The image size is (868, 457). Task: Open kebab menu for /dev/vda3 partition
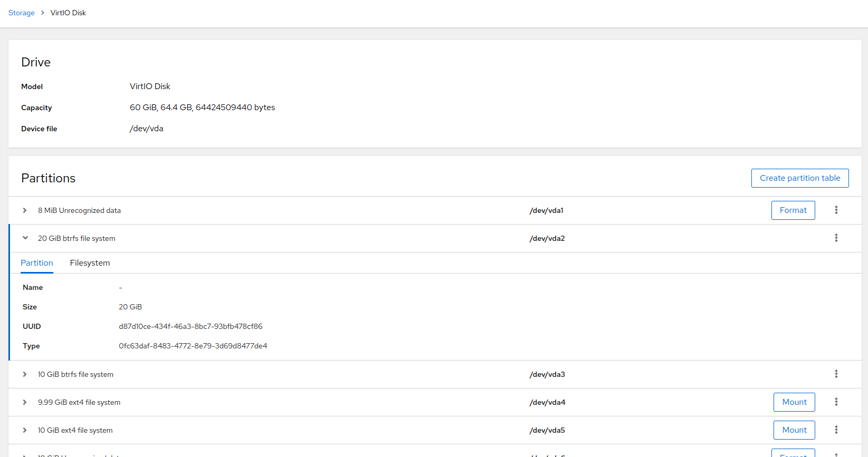tap(836, 374)
